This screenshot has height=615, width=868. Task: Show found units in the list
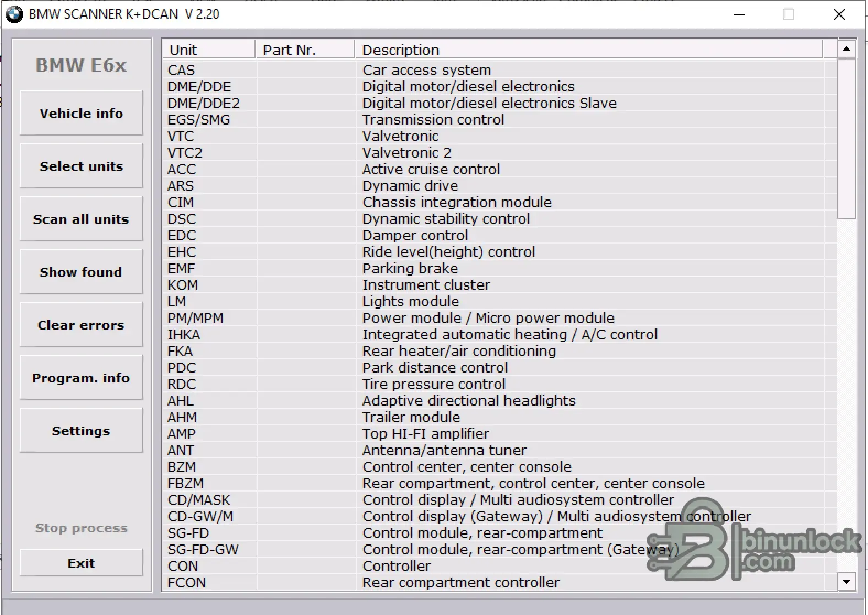click(81, 272)
